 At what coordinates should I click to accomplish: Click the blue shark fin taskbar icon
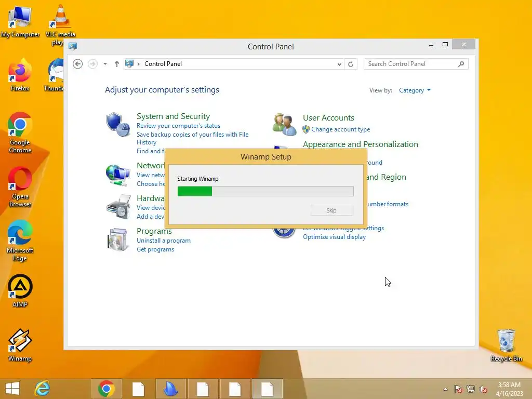(170, 389)
